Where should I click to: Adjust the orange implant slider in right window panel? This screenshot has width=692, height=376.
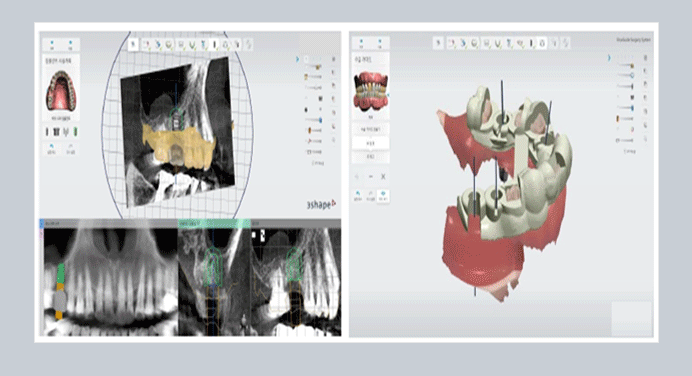click(625, 119)
